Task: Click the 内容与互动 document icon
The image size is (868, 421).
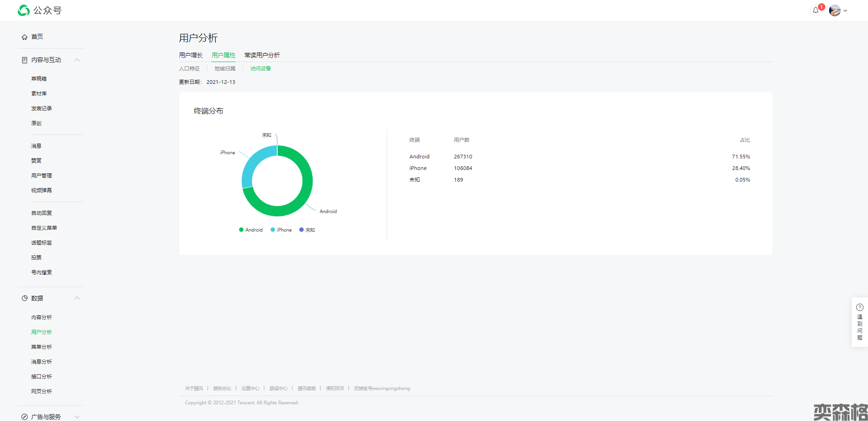Action: pos(25,60)
